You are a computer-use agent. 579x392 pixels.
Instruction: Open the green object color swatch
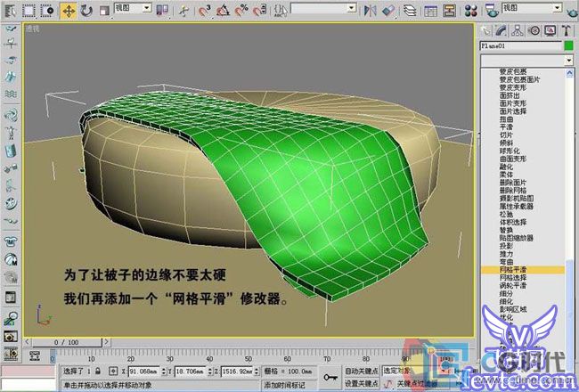pyautogui.click(x=568, y=46)
